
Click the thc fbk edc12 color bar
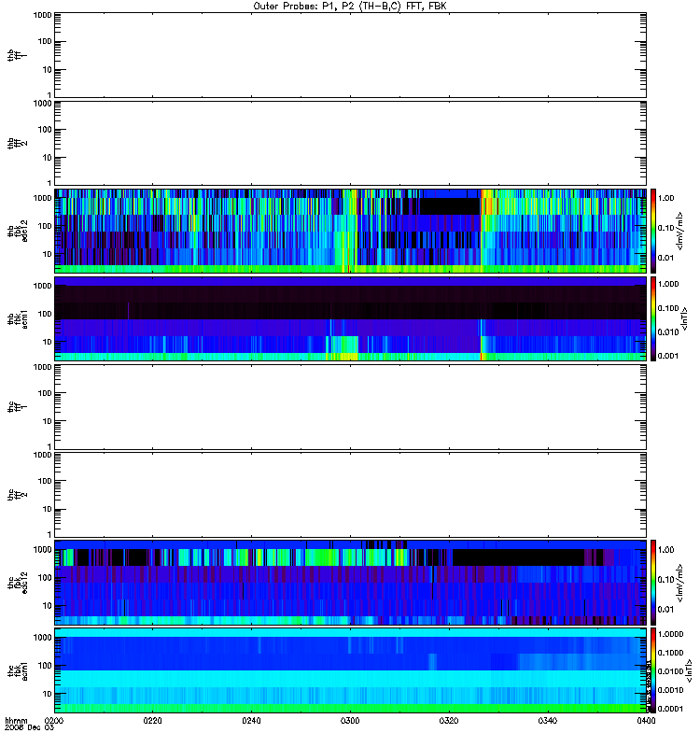point(653,583)
